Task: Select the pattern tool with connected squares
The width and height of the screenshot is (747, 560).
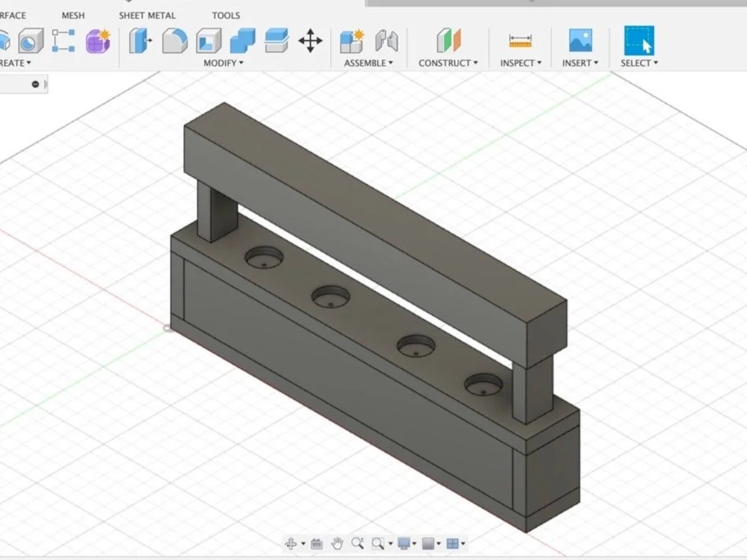Action: 63,40
